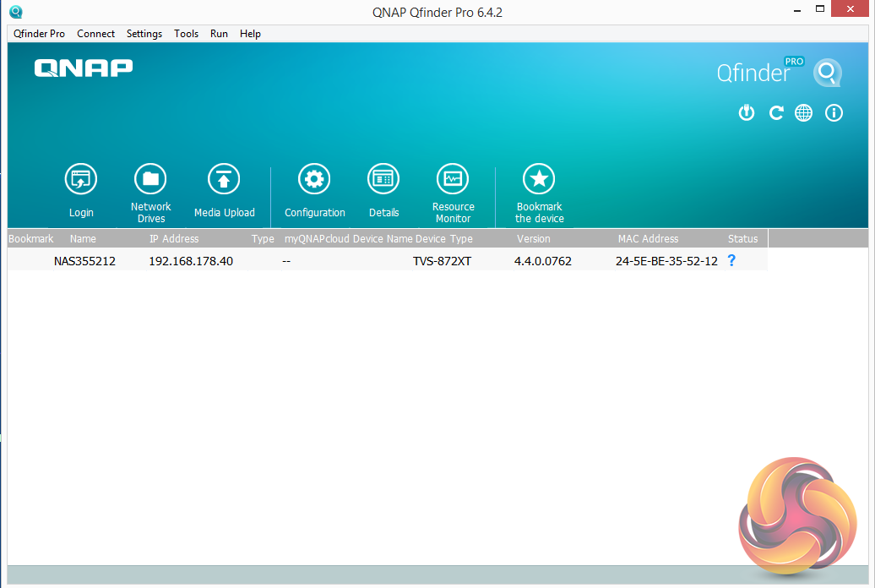The height and width of the screenshot is (588, 875).
Task: Select the NAS355212 device name
Action: tap(84, 261)
